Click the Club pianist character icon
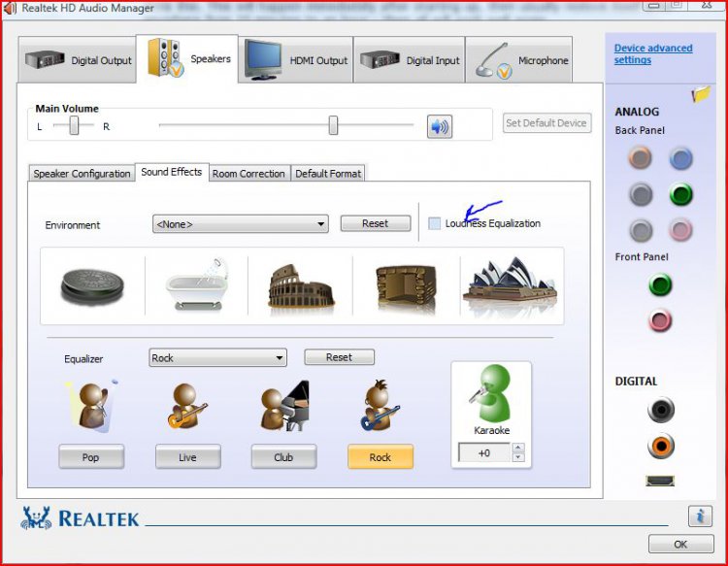728x566 pixels. click(x=284, y=406)
